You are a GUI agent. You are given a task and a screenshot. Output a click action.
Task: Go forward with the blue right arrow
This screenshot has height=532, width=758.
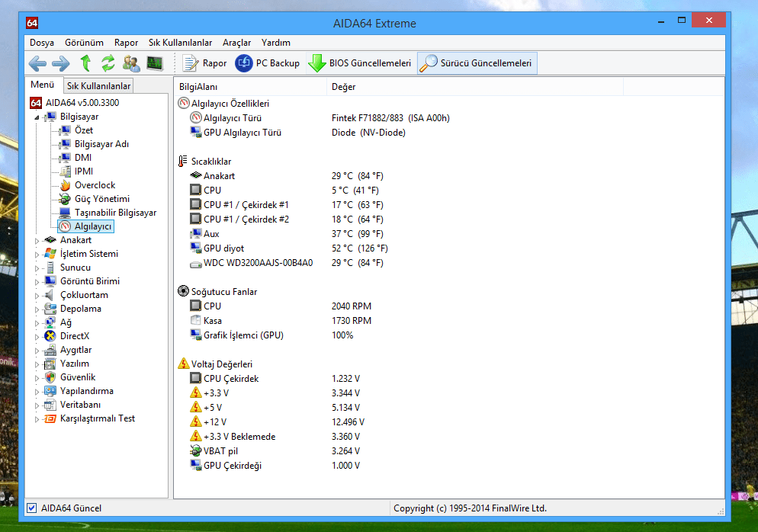(60, 63)
